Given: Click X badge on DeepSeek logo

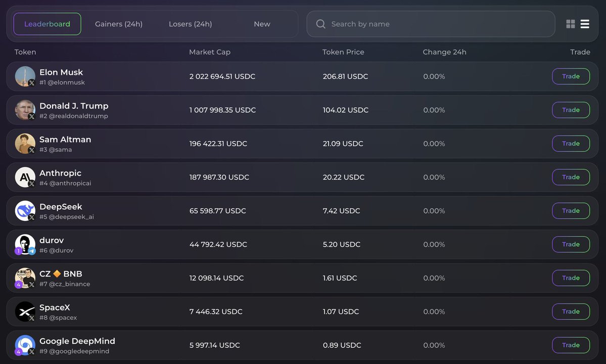Looking at the screenshot, I should tap(32, 217).
